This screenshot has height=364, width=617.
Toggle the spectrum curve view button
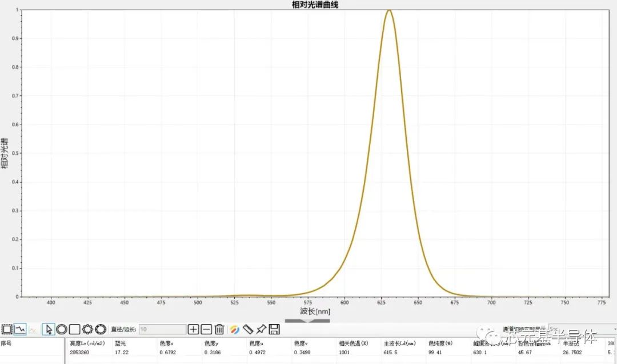click(x=20, y=329)
